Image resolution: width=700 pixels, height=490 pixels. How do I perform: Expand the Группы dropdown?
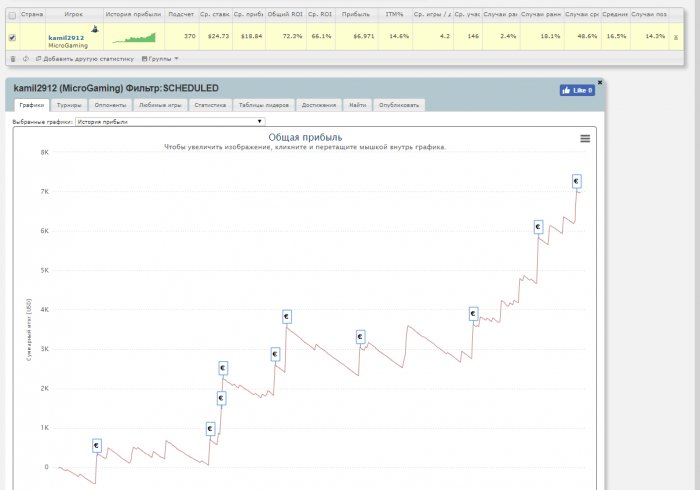point(160,59)
